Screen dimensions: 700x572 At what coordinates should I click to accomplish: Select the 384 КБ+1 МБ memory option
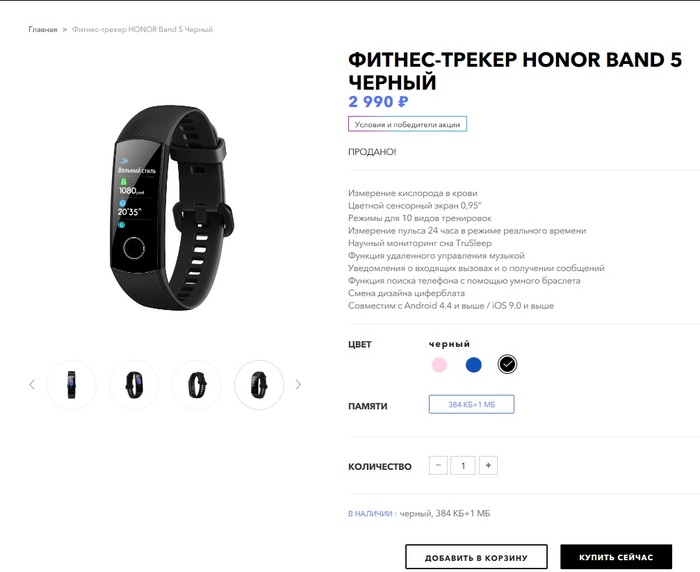[x=471, y=405]
